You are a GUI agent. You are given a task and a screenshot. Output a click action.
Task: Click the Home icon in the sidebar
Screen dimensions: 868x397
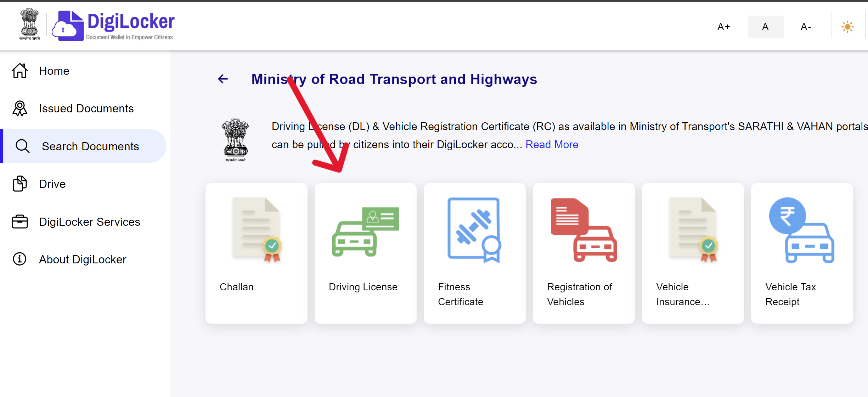point(19,71)
